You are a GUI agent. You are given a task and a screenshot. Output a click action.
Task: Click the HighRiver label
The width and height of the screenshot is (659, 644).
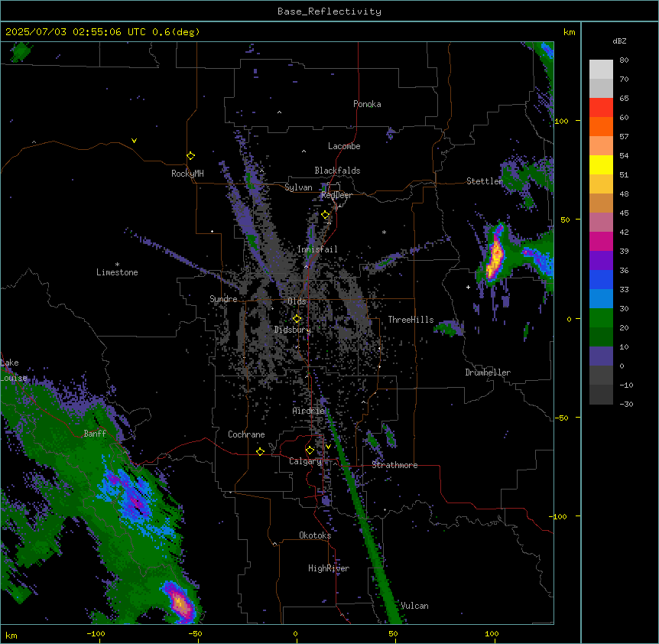[x=329, y=568]
